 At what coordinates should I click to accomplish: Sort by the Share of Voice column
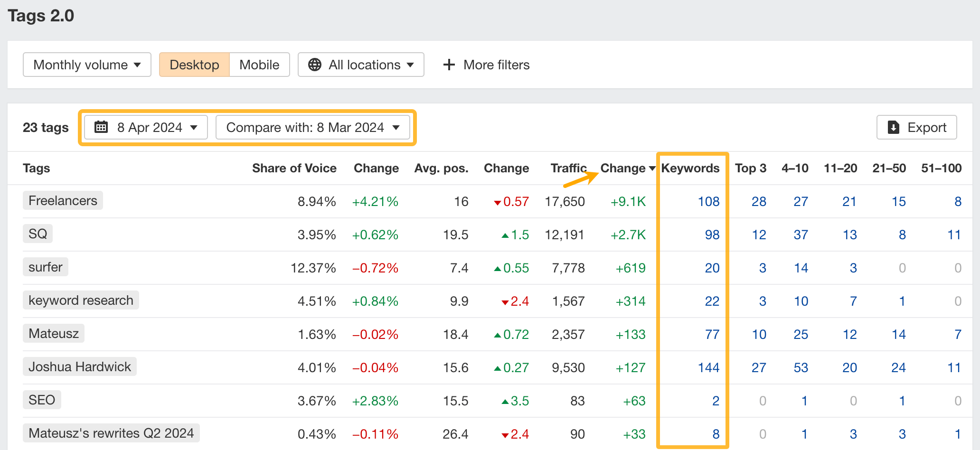[294, 168]
